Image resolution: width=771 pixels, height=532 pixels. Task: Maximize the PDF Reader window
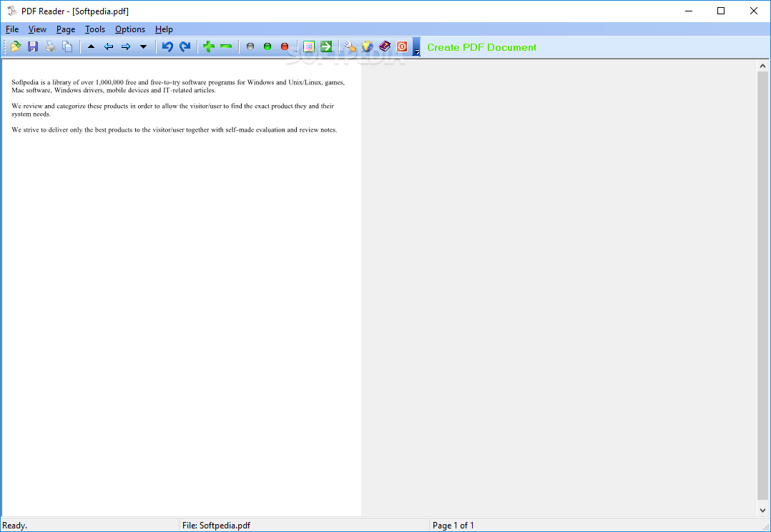click(721, 11)
